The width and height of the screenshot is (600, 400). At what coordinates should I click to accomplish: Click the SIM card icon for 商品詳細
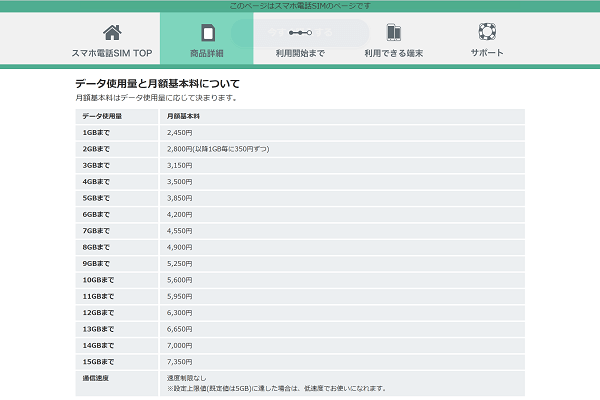click(208, 33)
